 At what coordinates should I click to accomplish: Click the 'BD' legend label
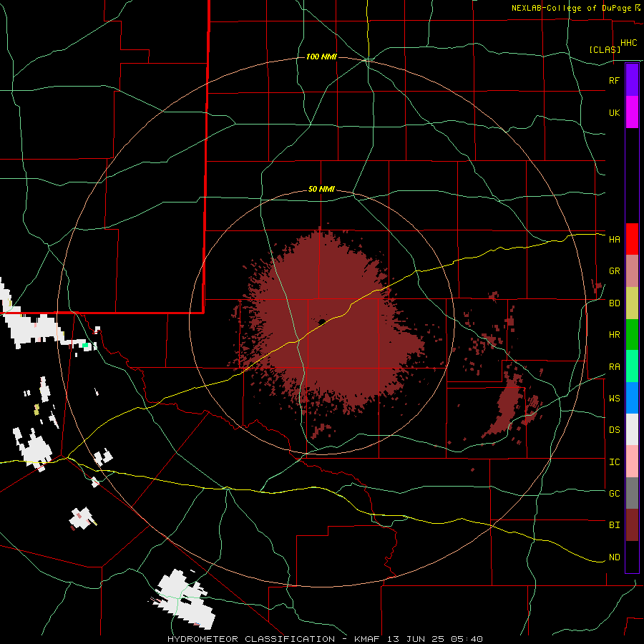614,303
